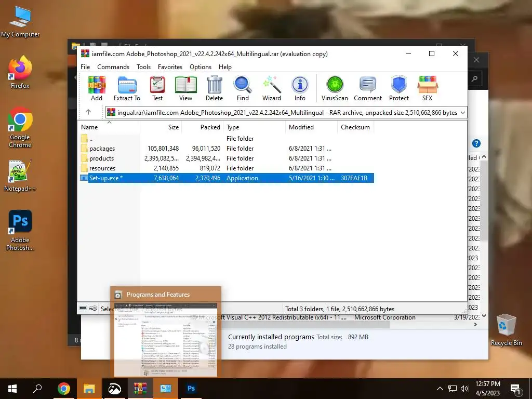Open the Favorites menu
The width and height of the screenshot is (532, 399).
tap(170, 67)
